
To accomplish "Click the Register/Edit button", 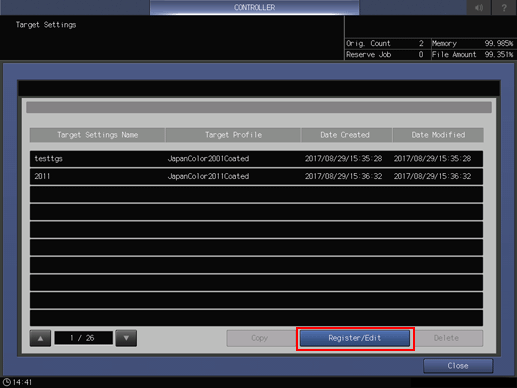I will pos(355,338).
